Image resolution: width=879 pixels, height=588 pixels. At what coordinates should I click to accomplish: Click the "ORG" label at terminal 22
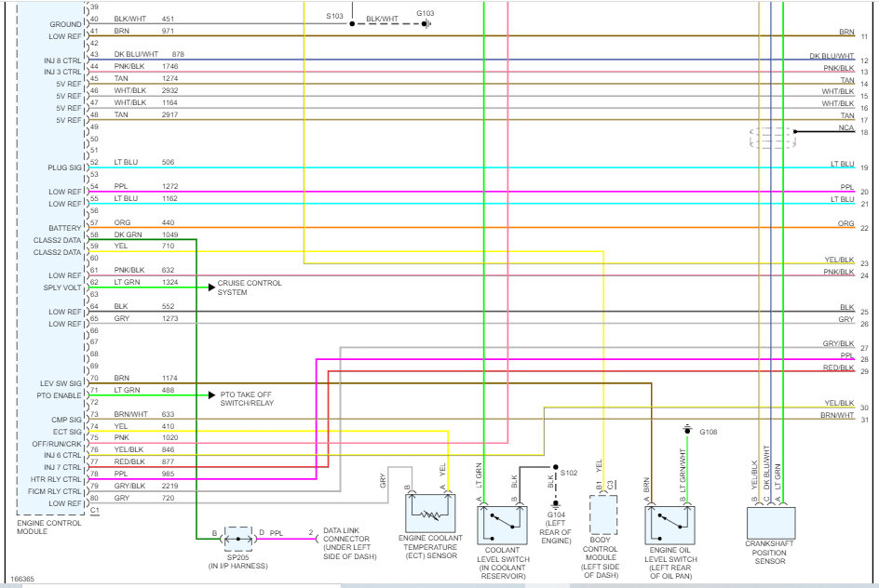pyautogui.click(x=845, y=223)
